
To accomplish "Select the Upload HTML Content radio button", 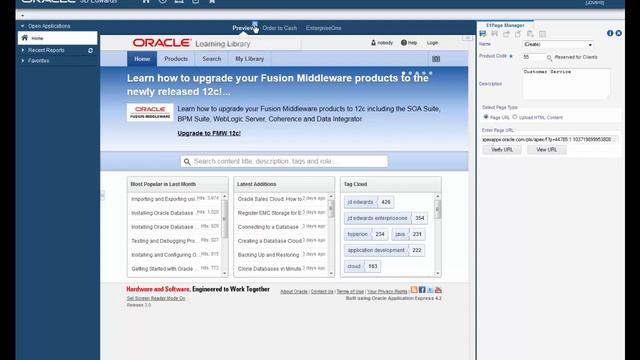I will (515, 117).
